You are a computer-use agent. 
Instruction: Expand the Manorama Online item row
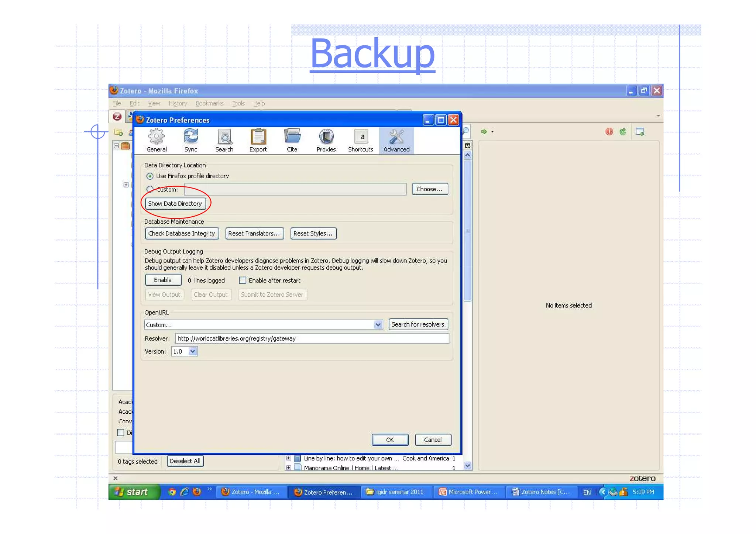(x=289, y=468)
